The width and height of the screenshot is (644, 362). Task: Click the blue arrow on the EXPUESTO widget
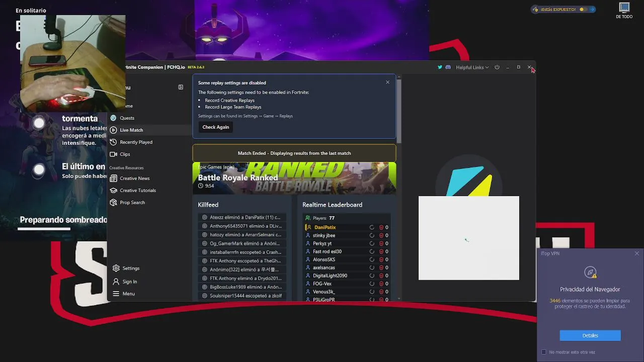(x=592, y=10)
